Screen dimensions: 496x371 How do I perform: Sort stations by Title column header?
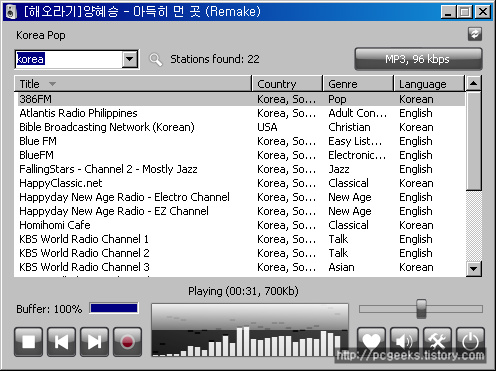click(133, 84)
